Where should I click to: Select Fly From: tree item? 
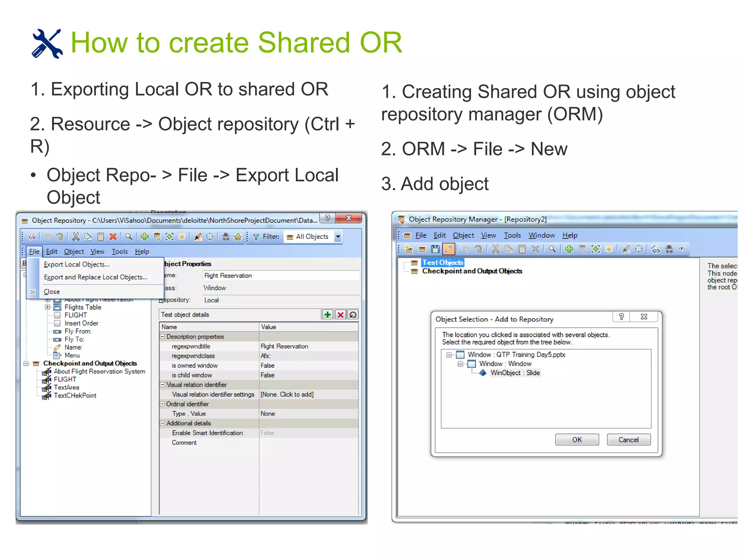(78, 331)
